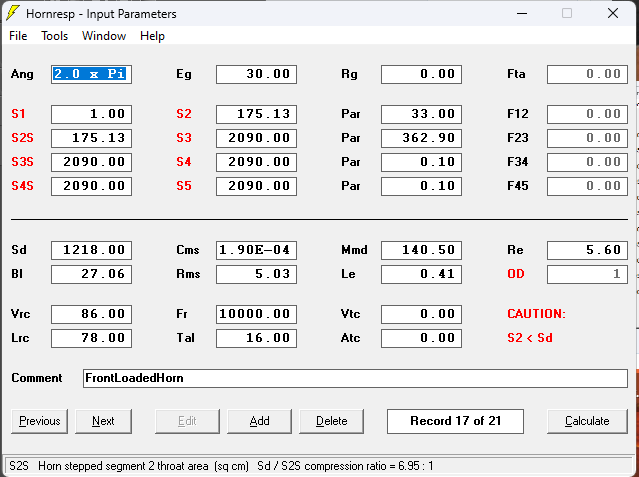The width and height of the screenshot is (639, 477).
Task: Select the Lrc input field
Action: pyautogui.click(x=91, y=338)
